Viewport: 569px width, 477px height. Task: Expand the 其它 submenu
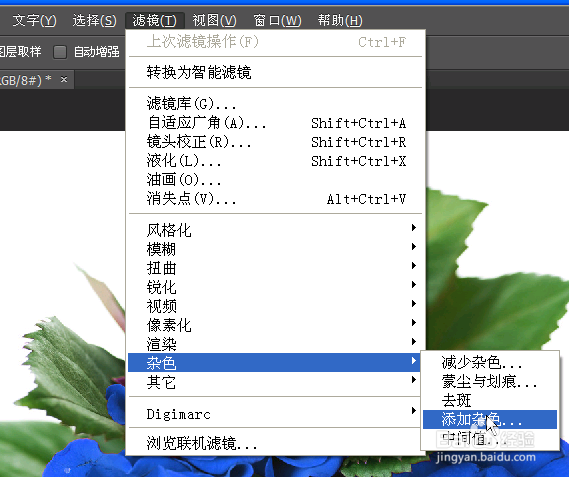[x=275, y=382]
